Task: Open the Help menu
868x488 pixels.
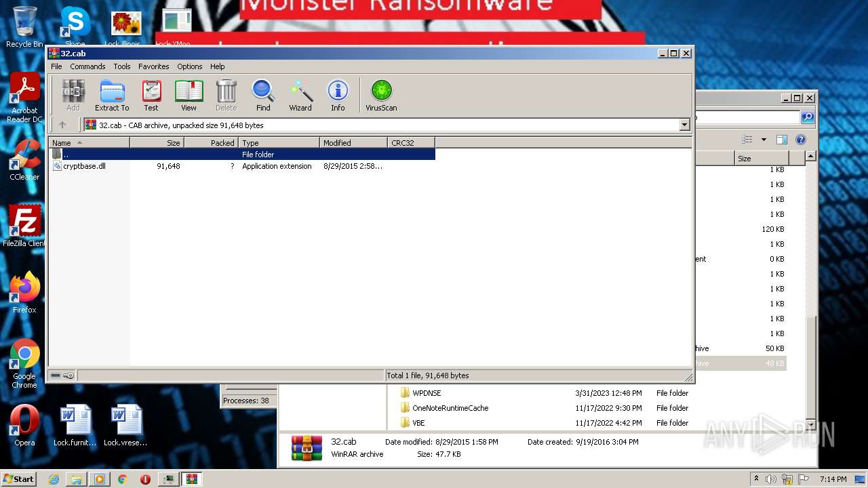Action: (217, 66)
